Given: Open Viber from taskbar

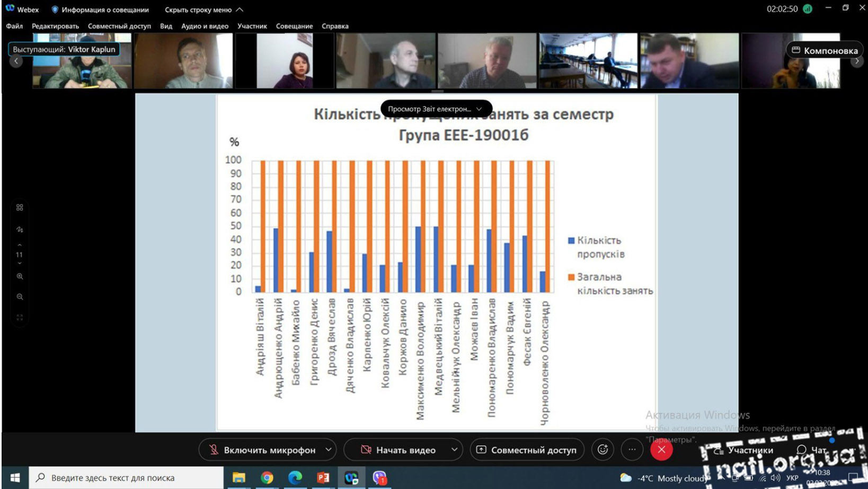Looking at the screenshot, I should coord(379,478).
